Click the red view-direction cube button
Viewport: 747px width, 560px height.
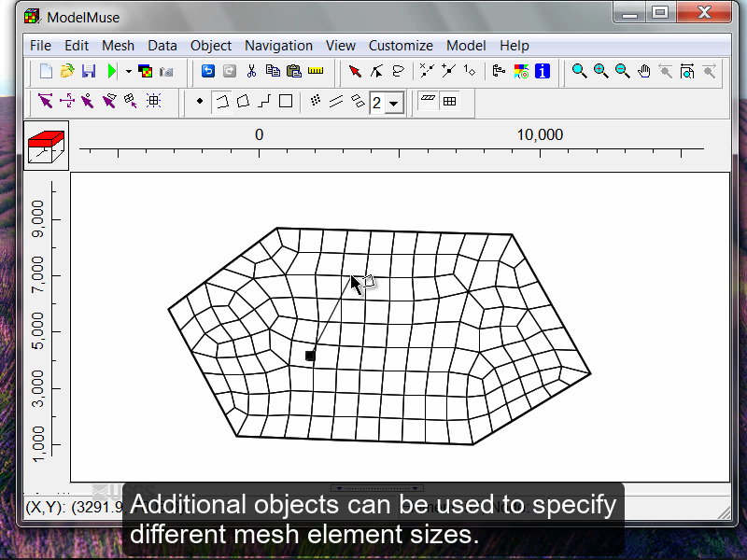click(x=46, y=145)
